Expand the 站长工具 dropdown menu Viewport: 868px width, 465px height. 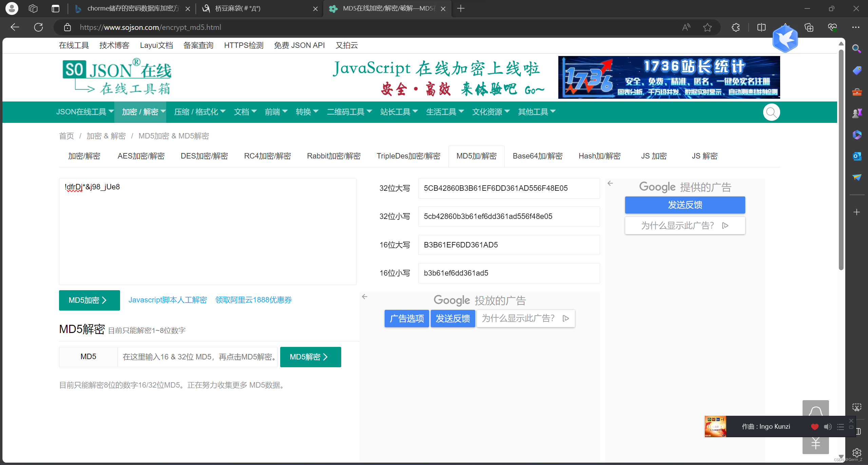pyautogui.click(x=399, y=112)
